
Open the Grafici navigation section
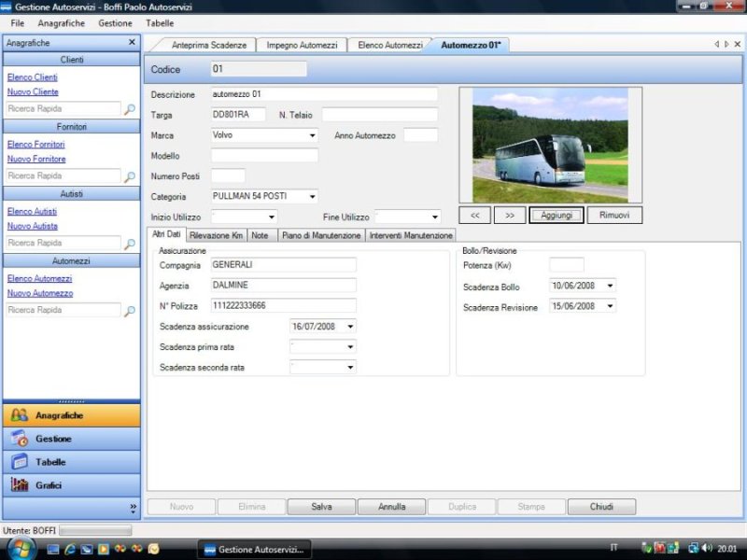click(x=50, y=485)
